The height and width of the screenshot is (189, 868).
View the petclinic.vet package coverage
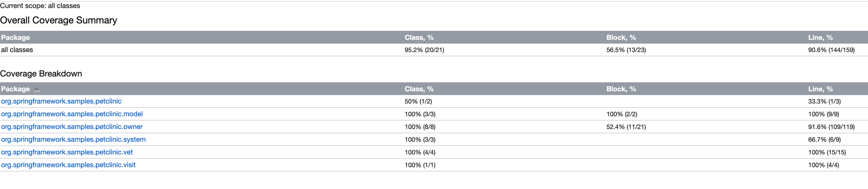[x=67, y=152]
